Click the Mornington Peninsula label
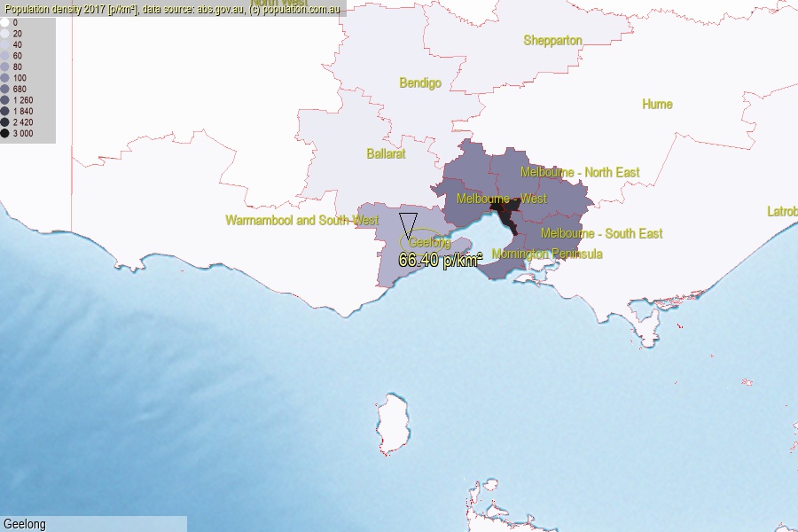798x532 pixels. (x=547, y=254)
